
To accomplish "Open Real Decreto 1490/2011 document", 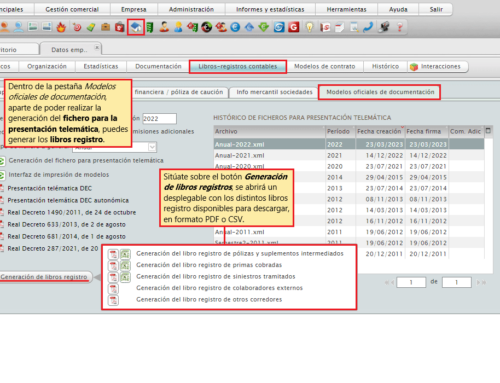I will (x=72, y=212).
